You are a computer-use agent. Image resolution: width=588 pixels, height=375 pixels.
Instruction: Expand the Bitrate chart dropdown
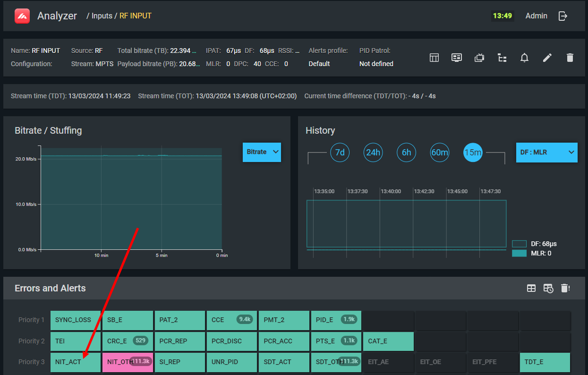click(262, 152)
